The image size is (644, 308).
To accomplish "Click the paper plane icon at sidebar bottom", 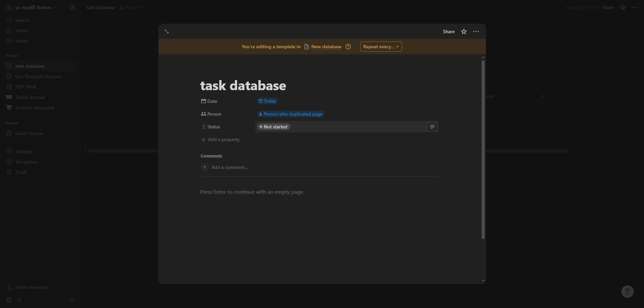I will point(19,300).
